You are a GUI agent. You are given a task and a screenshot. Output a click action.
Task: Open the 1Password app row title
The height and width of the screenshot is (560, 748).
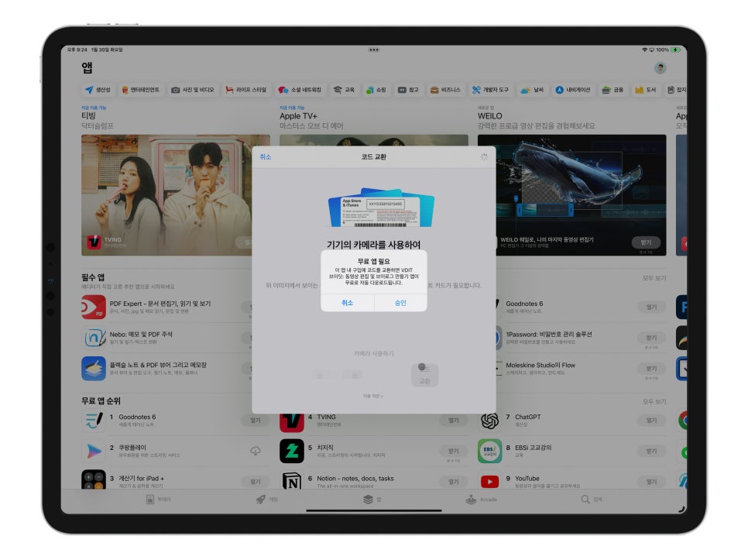[548, 335]
